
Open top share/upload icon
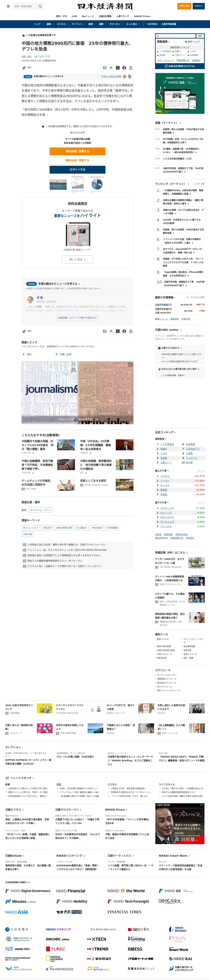[x=131, y=68]
